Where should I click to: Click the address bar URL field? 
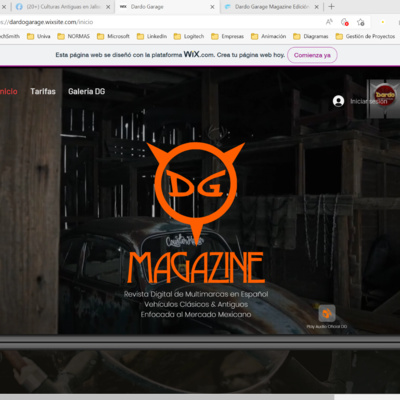tap(160, 22)
